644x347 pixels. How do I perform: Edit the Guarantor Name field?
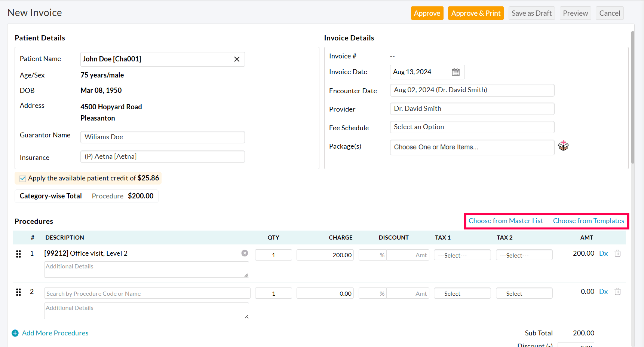coord(162,137)
